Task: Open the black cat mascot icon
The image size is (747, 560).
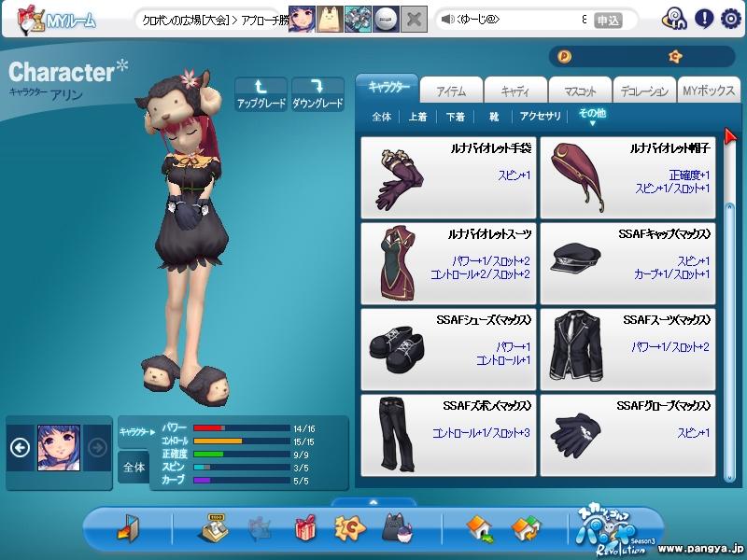Action: (396, 528)
